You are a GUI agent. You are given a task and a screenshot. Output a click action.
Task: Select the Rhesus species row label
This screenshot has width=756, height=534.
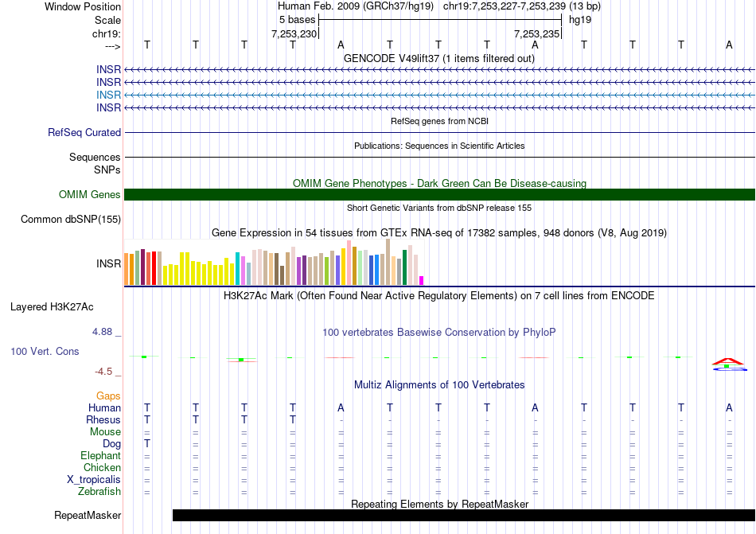click(x=103, y=420)
